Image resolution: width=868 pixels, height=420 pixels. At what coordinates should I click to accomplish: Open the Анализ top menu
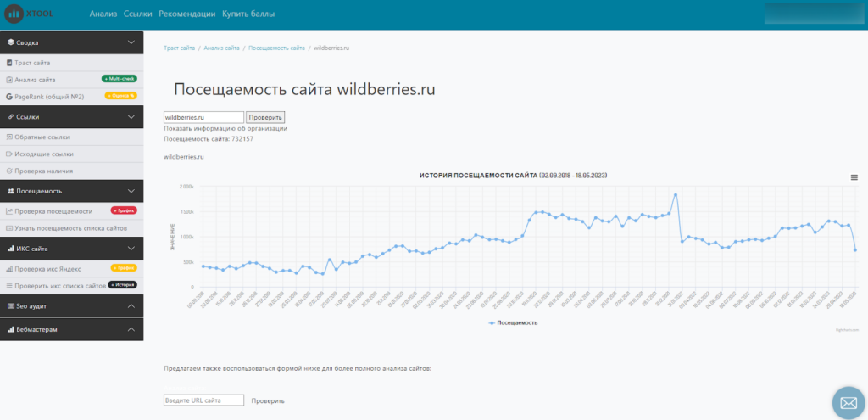(103, 14)
